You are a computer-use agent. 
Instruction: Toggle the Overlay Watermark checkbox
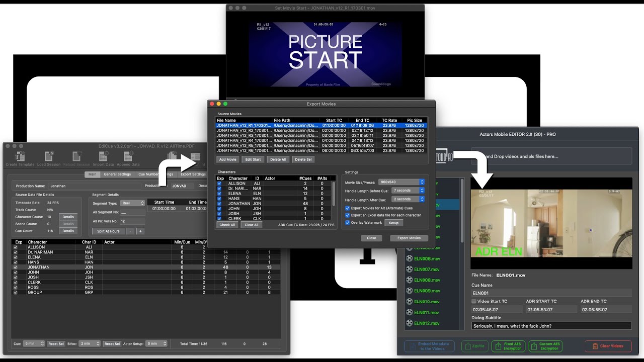347,223
